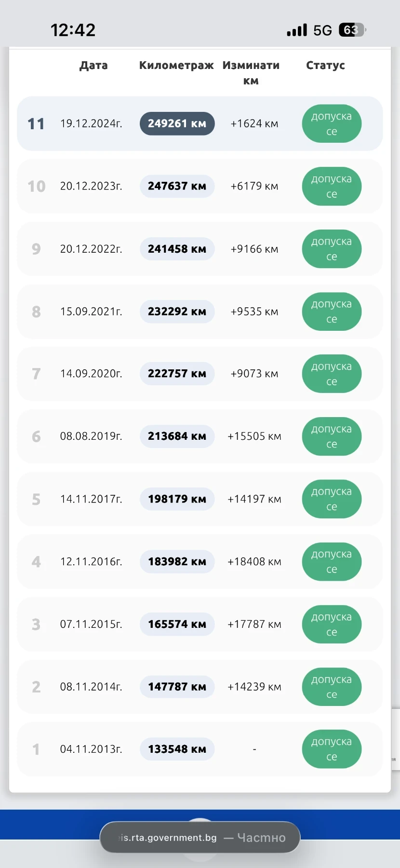Select row number 1 dated 04.11.2013г.
The height and width of the screenshot is (868, 400).
(x=91, y=749)
